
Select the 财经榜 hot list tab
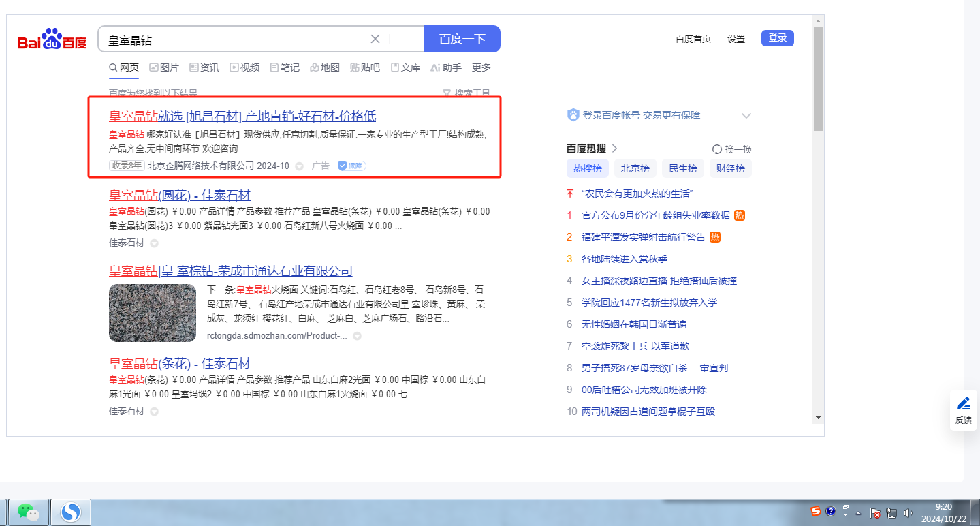pyautogui.click(x=730, y=168)
